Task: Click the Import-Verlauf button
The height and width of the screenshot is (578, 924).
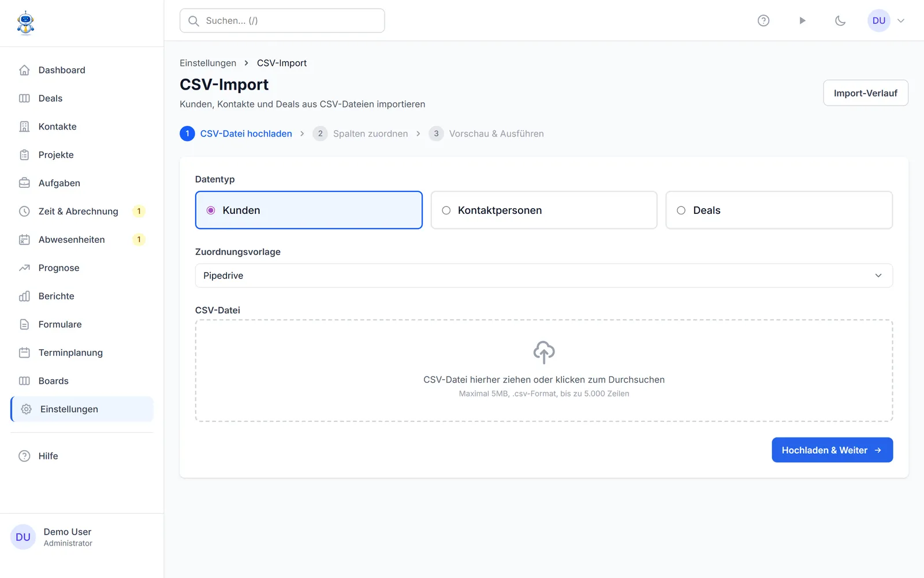Action: point(866,93)
